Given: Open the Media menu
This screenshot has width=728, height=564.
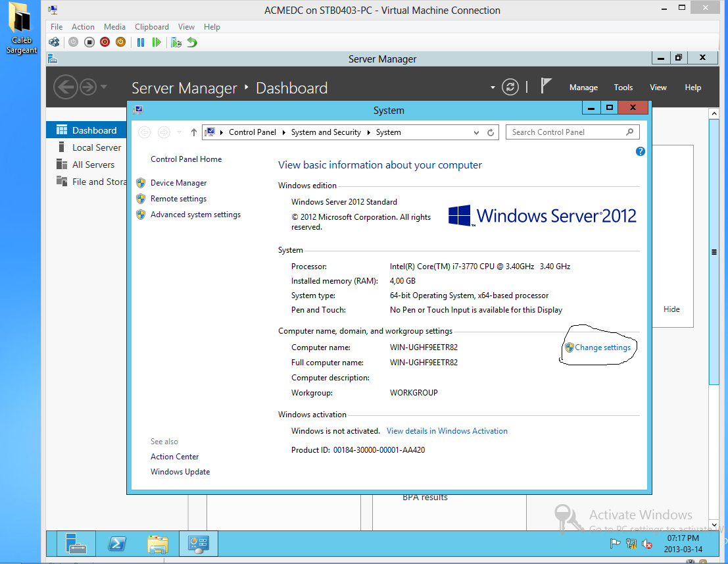Looking at the screenshot, I should pos(114,27).
